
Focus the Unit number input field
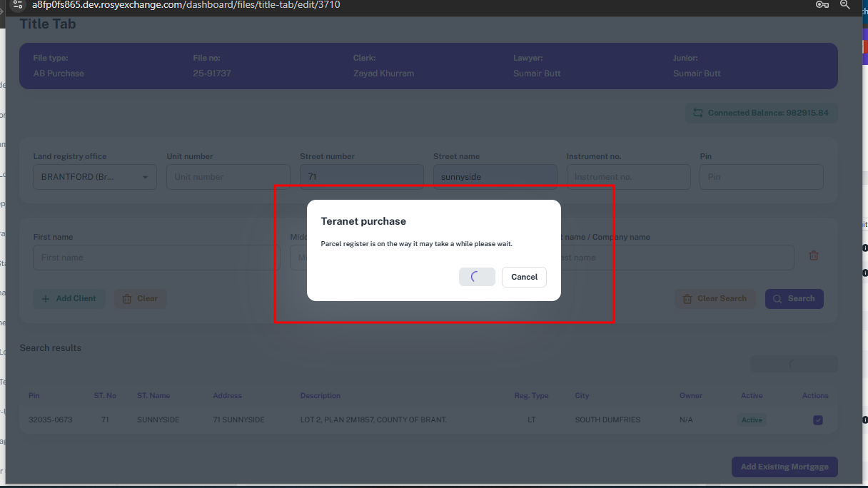[228, 177]
